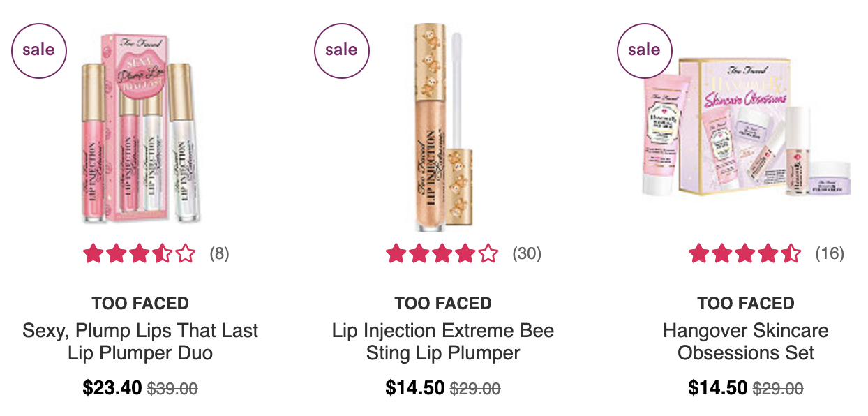
Task: Open the (16) review count
Action: click(x=830, y=254)
